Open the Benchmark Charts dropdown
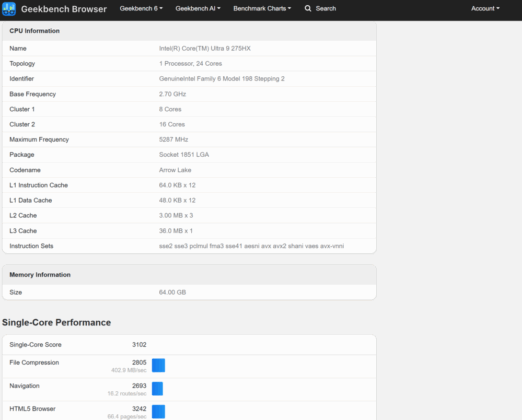The height and width of the screenshot is (420, 522). (x=262, y=8)
